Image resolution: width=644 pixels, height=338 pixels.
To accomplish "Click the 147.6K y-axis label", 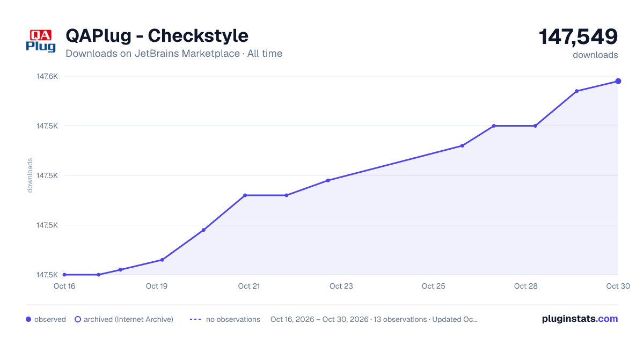I will click(x=47, y=76).
